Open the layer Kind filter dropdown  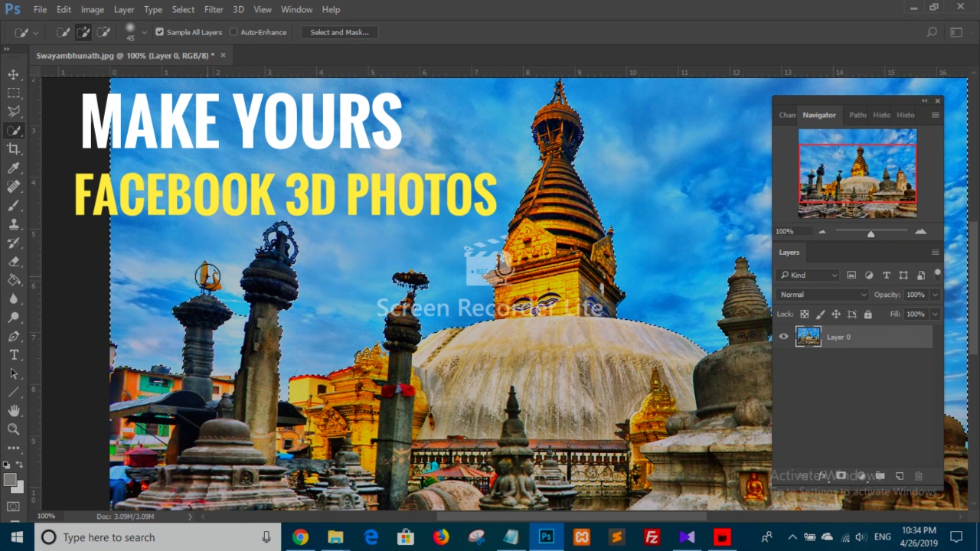[808, 275]
